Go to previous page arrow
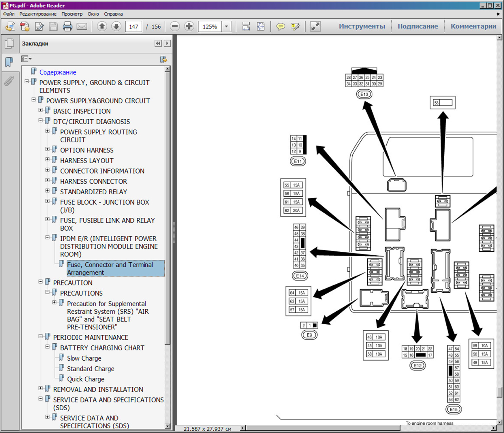 pyautogui.click(x=102, y=27)
